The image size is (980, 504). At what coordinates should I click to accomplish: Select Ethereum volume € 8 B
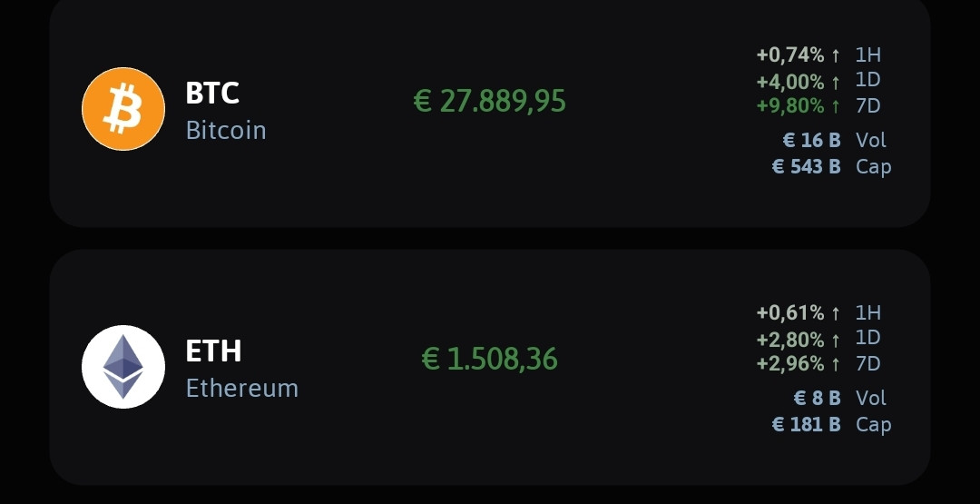pyautogui.click(x=818, y=398)
